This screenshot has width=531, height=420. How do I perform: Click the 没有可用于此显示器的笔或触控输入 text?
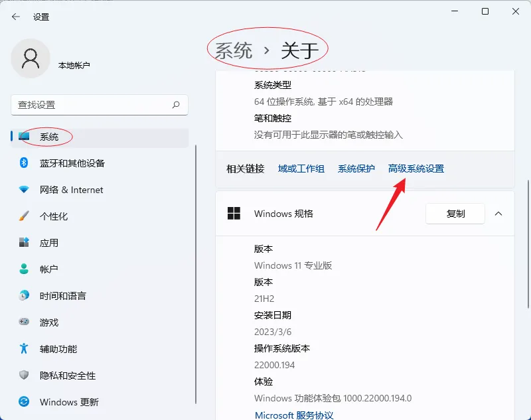(328, 135)
